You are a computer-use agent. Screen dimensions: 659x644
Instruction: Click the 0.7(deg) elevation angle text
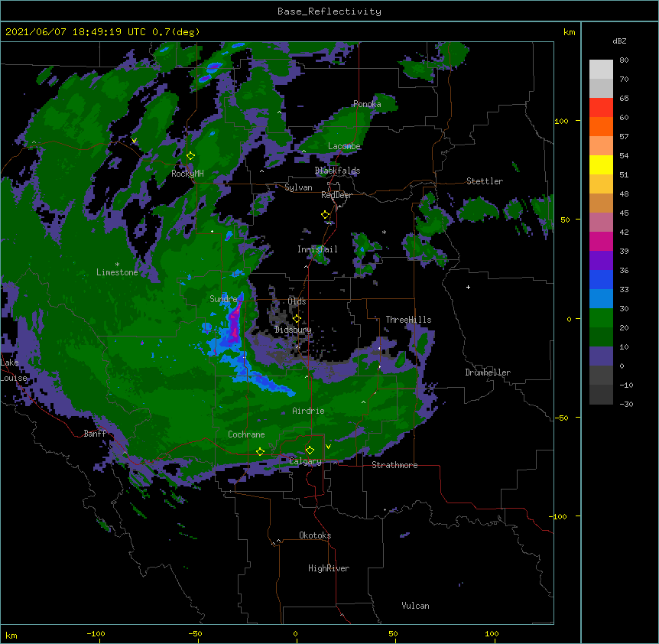pos(176,32)
